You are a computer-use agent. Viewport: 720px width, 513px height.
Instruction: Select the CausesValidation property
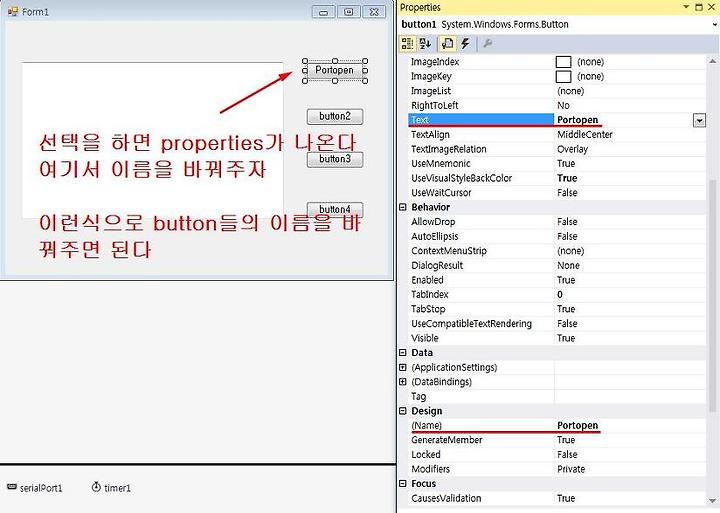click(x=557, y=498)
